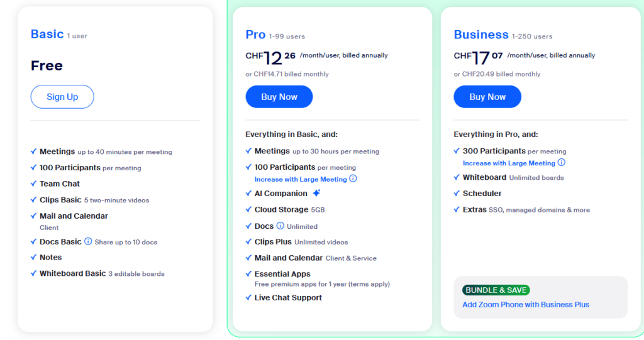Click the AI Companion sparkle icon

[316, 193]
